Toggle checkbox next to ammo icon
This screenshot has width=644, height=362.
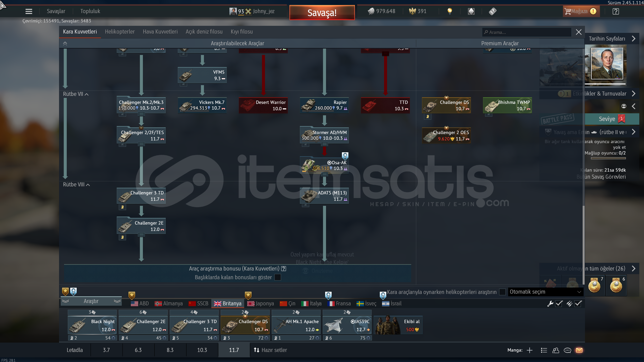pos(578,304)
